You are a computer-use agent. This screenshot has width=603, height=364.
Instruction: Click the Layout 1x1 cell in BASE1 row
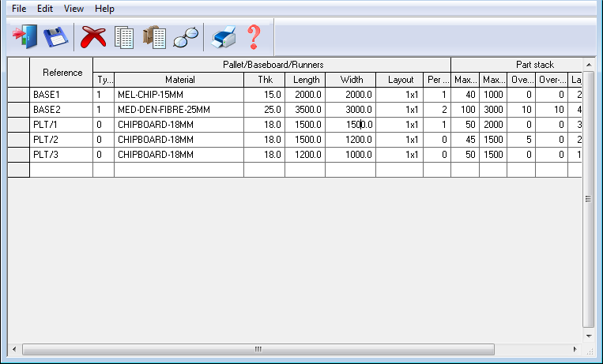400,95
